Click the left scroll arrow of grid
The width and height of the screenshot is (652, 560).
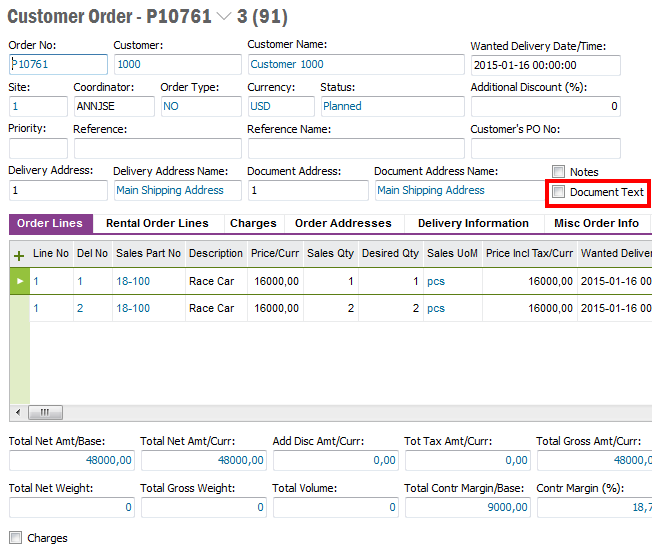tap(16, 412)
